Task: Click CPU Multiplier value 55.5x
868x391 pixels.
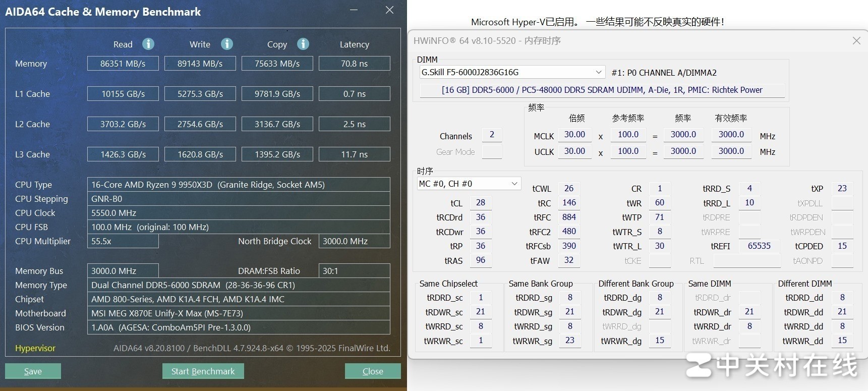Action: tap(123, 241)
